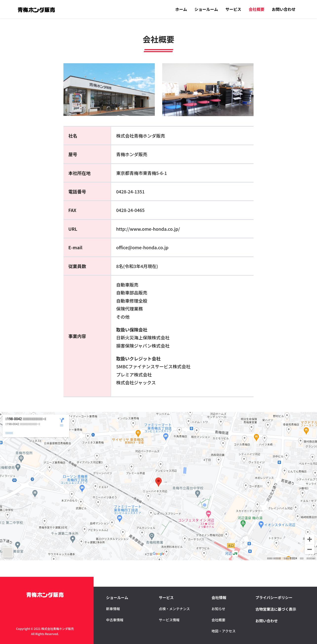
Task: Open 点検・メンテナンス in the footer
Action: [174, 609]
